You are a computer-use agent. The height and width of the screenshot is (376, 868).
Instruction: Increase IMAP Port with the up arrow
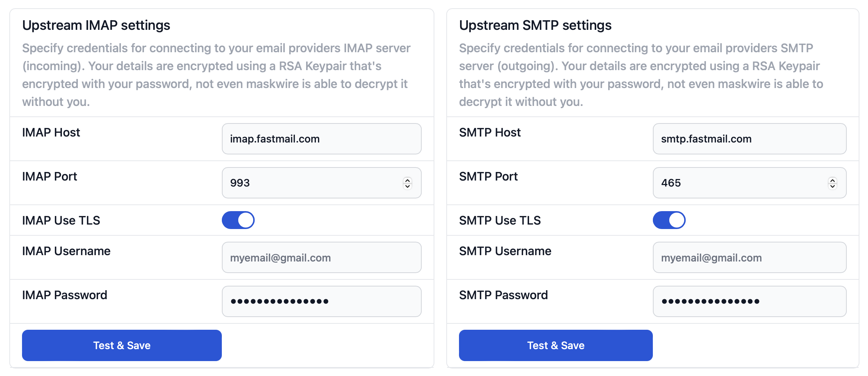(408, 180)
